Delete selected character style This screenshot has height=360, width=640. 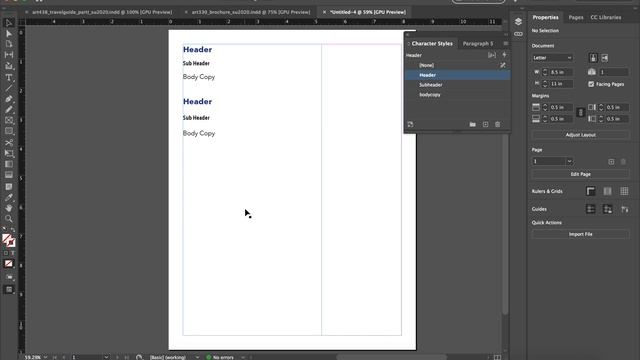(498, 124)
